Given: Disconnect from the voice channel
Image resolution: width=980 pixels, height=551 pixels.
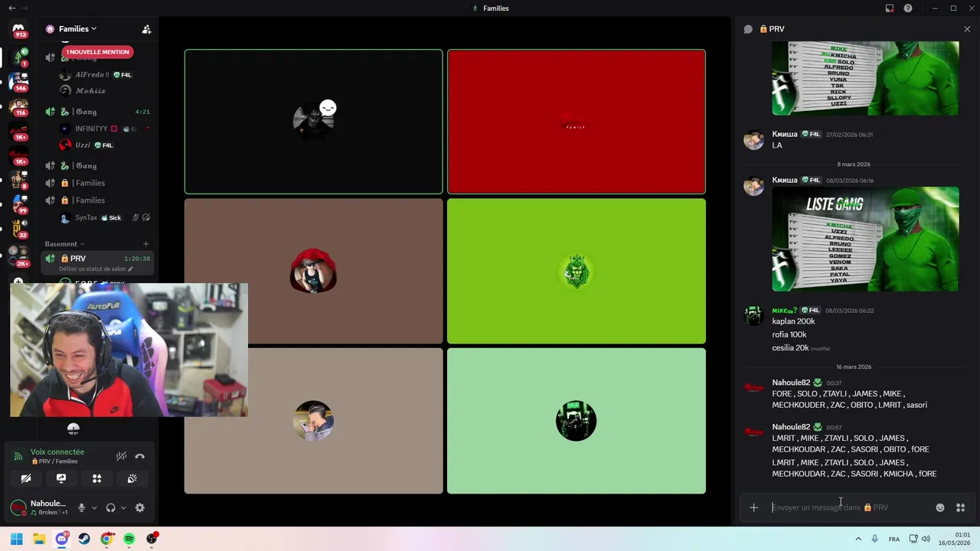Looking at the screenshot, I should [139, 456].
